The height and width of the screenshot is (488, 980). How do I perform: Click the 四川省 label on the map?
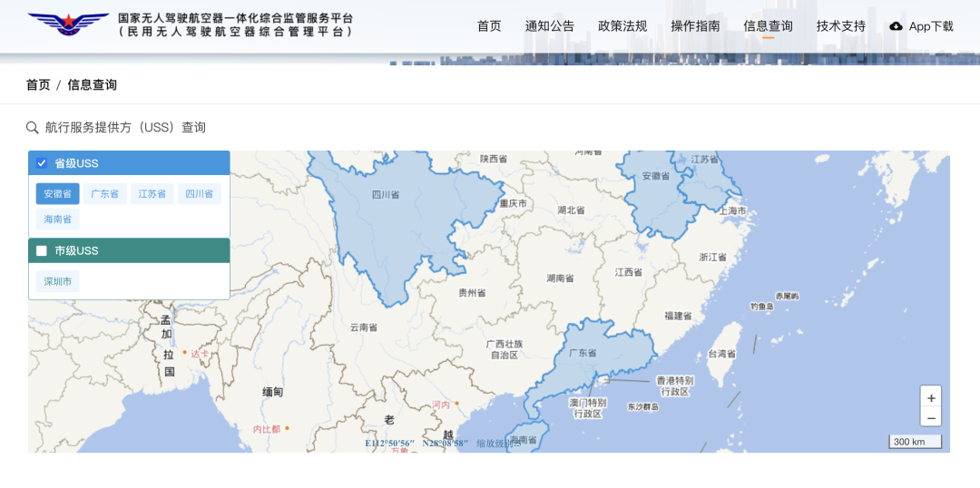tap(386, 195)
